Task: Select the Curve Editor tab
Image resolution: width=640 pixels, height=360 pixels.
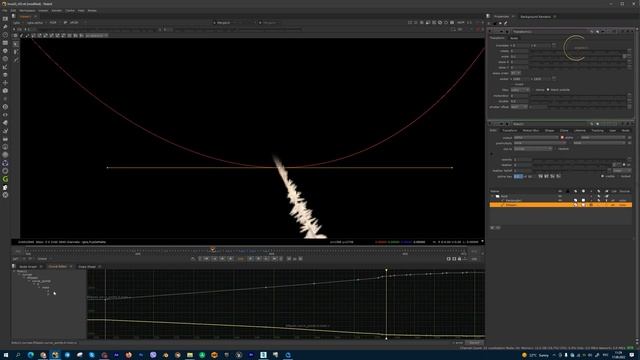Action: coord(58,267)
